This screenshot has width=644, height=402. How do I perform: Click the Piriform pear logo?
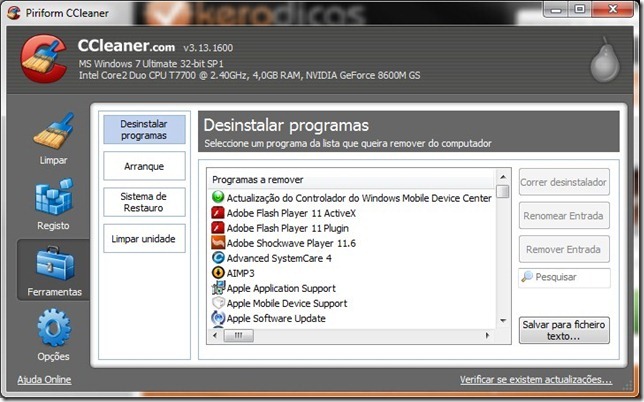click(605, 60)
